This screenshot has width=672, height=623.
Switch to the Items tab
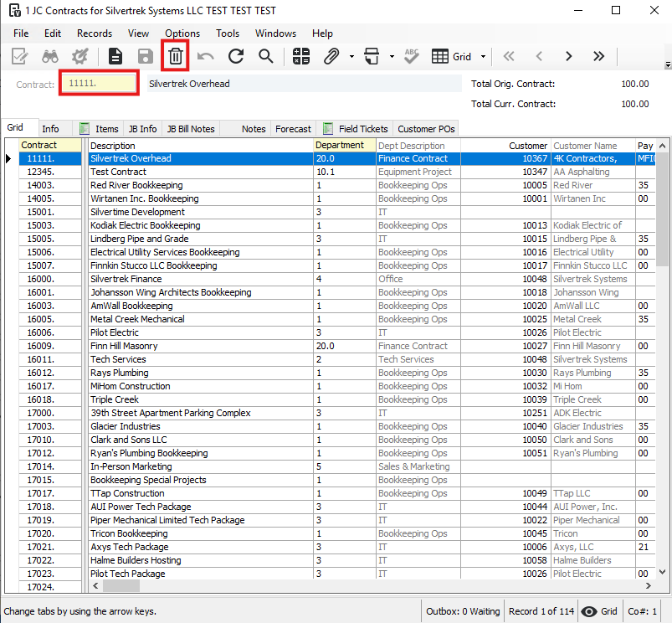[100, 129]
